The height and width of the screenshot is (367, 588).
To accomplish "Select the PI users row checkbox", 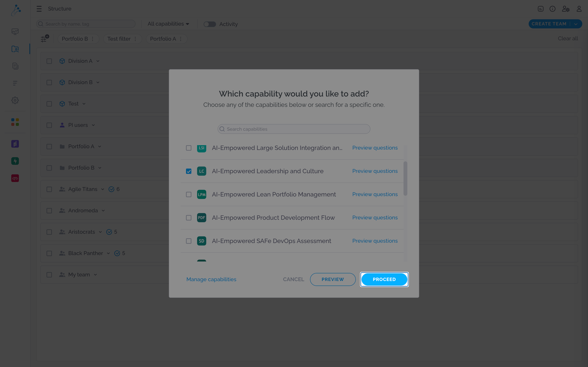I will pos(49,125).
